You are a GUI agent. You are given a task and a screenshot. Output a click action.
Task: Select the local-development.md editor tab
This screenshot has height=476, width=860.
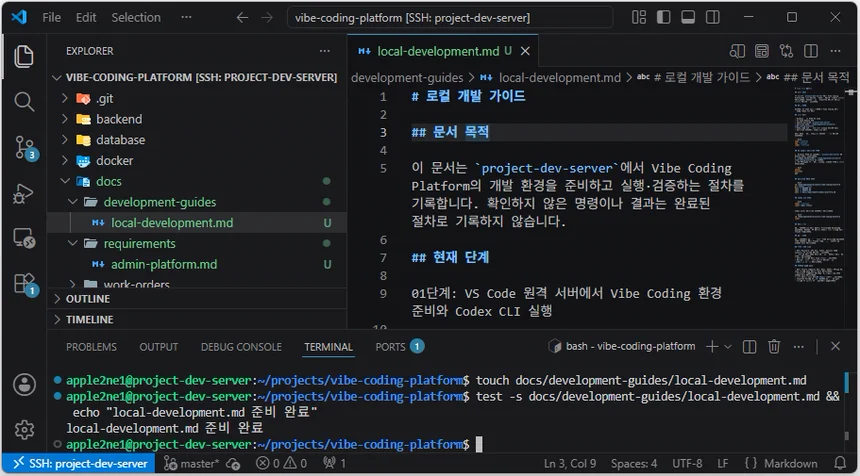pyautogui.click(x=443, y=51)
